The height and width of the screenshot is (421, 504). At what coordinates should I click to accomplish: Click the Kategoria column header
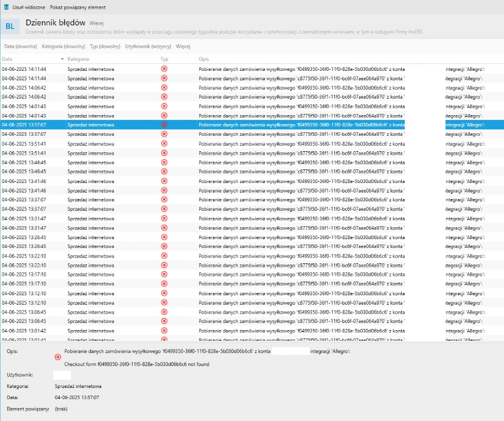pyautogui.click(x=79, y=60)
